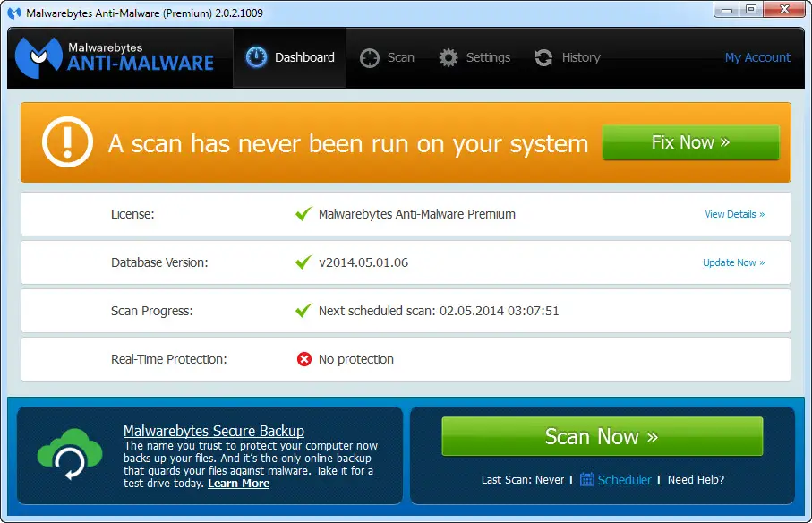Click 'Next scheduled scan: 02.05.2014 03:07:51' text
812x523 pixels.
pyautogui.click(x=439, y=311)
